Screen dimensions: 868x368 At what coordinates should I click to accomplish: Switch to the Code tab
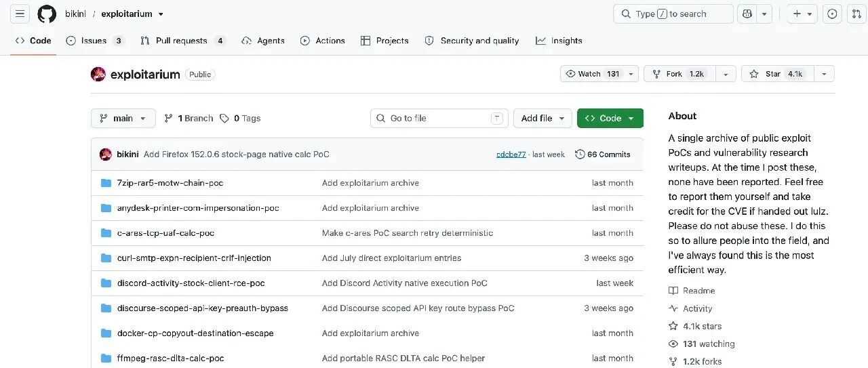pyautogui.click(x=33, y=41)
